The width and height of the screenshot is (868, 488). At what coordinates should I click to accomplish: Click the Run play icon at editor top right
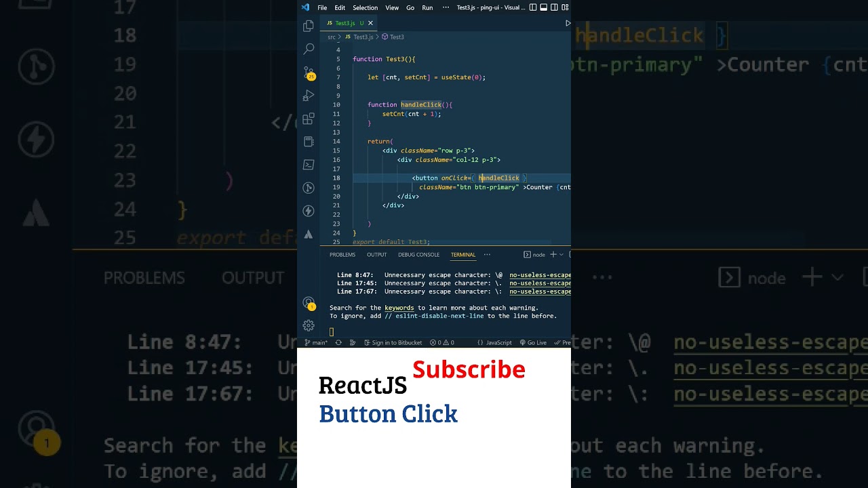pyautogui.click(x=568, y=23)
